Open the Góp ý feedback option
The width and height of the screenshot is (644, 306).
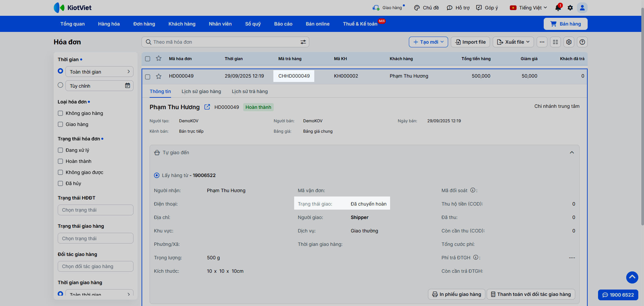coord(487,8)
